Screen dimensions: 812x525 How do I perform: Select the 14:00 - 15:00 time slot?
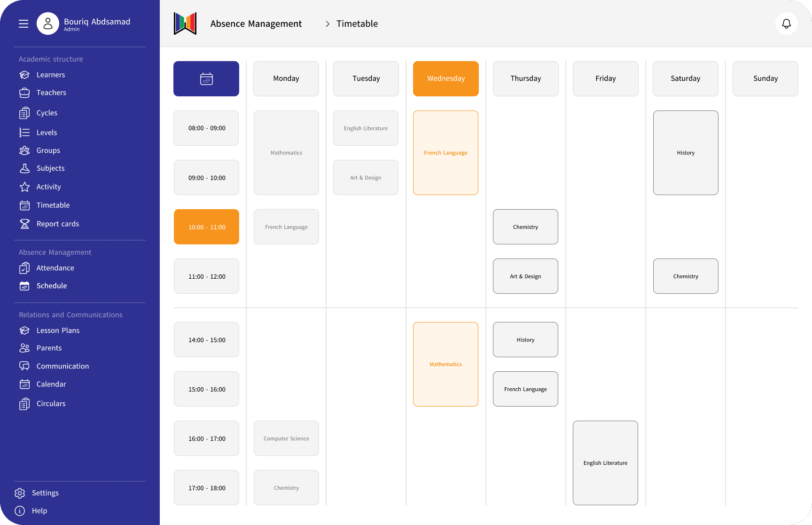[x=206, y=340]
